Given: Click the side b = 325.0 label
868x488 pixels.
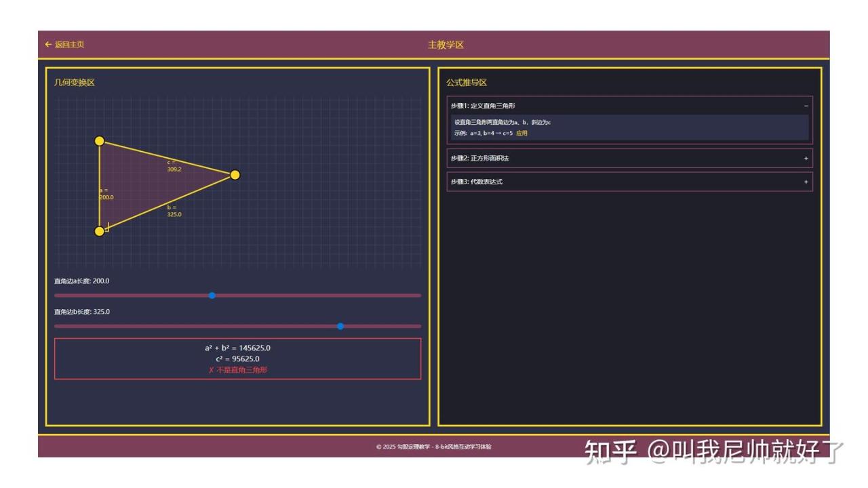Looking at the screenshot, I should [x=174, y=211].
